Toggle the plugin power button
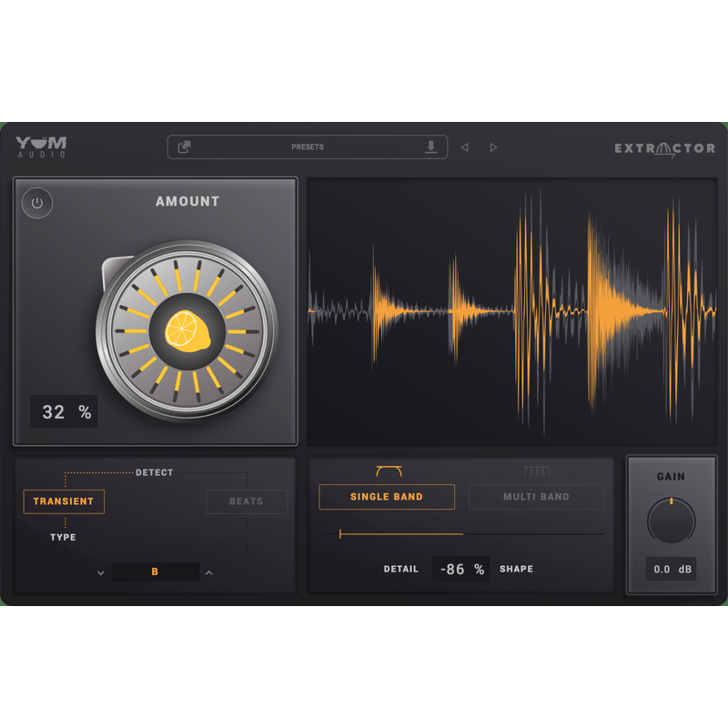728x728 pixels. [x=38, y=203]
